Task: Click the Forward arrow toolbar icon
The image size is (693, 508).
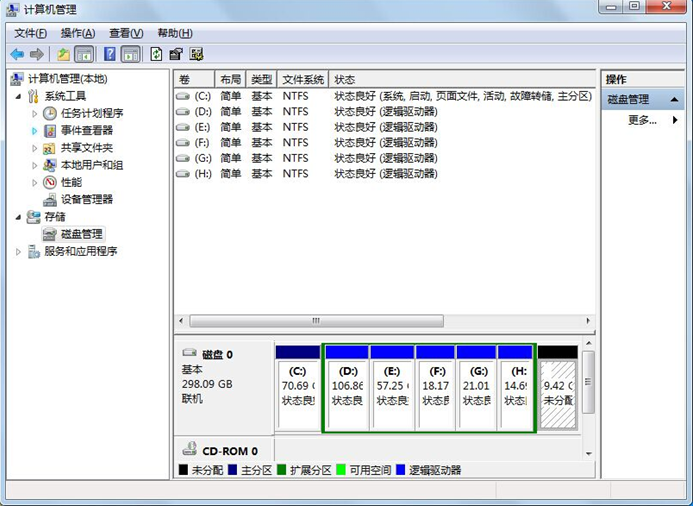Action: (x=37, y=54)
